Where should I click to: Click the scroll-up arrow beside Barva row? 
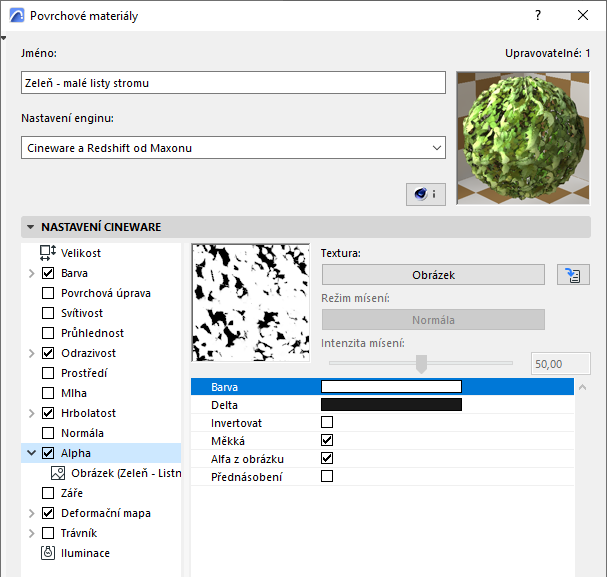pos(582,387)
